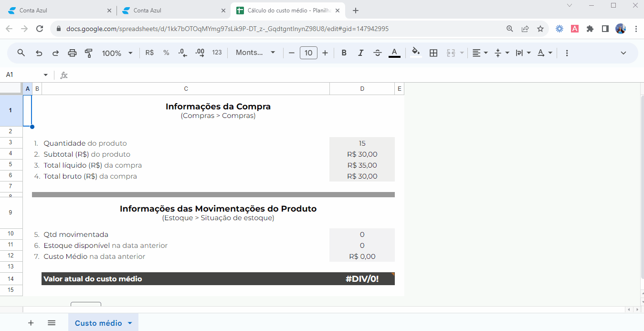Open more number formats 123

click(x=217, y=53)
